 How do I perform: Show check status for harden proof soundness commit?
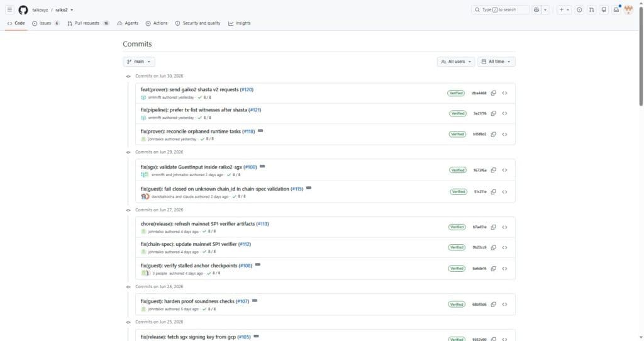click(209, 309)
